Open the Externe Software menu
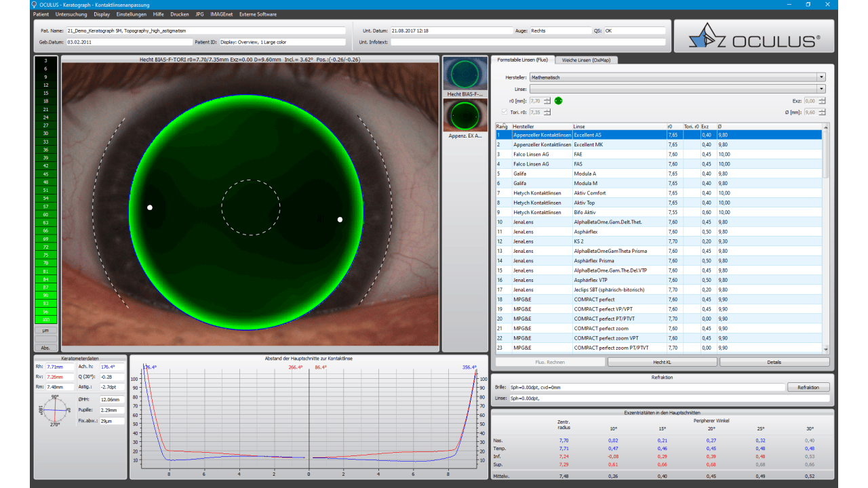Screen dimensions: 868x488 coord(258,14)
